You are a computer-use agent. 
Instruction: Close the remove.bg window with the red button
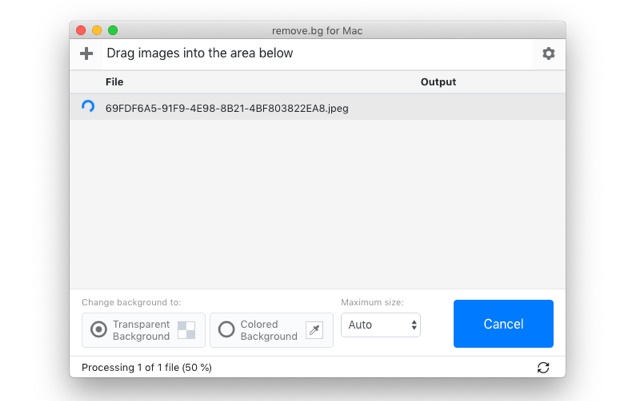coord(81,30)
